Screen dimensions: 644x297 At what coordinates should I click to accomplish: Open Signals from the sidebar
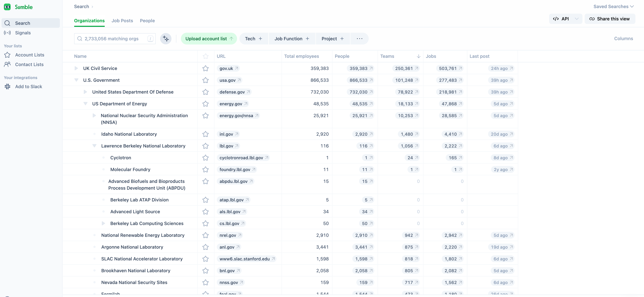(x=23, y=33)
